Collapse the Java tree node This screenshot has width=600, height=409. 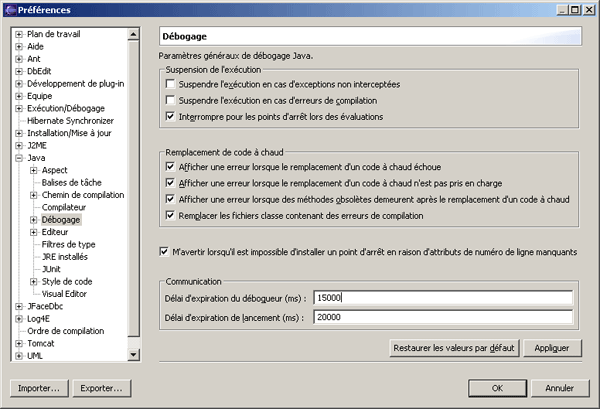(19, 158)
